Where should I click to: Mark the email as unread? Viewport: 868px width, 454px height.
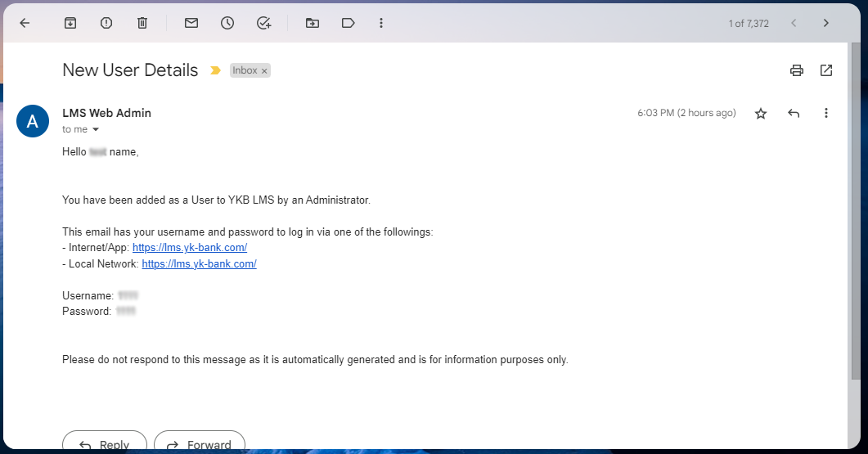pos(191,23)
